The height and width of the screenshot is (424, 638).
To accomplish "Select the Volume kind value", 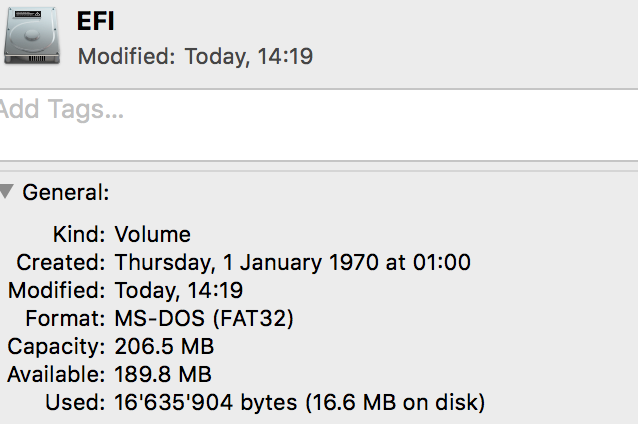I will [x=152, y=235].
